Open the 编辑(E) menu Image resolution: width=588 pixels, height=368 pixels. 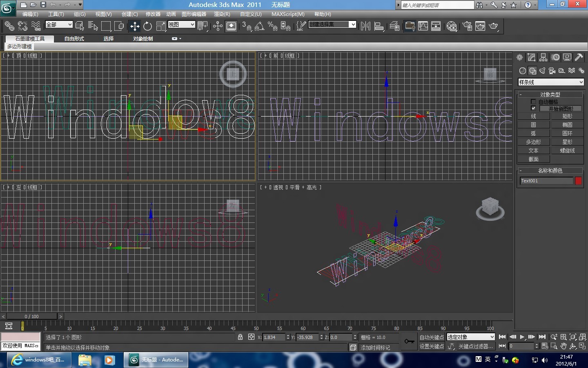pyautogui.click(x=30, y=14)
